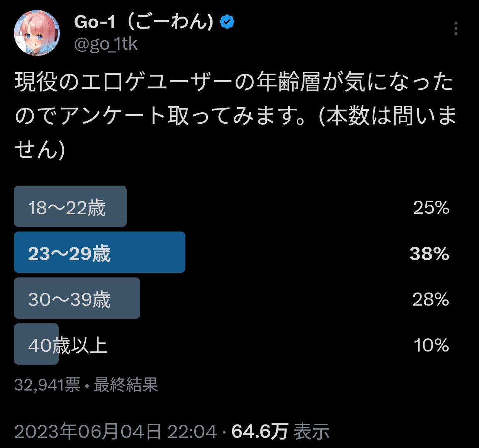
Task: Click the 表示 views label
Action: [x=312, y=431]
